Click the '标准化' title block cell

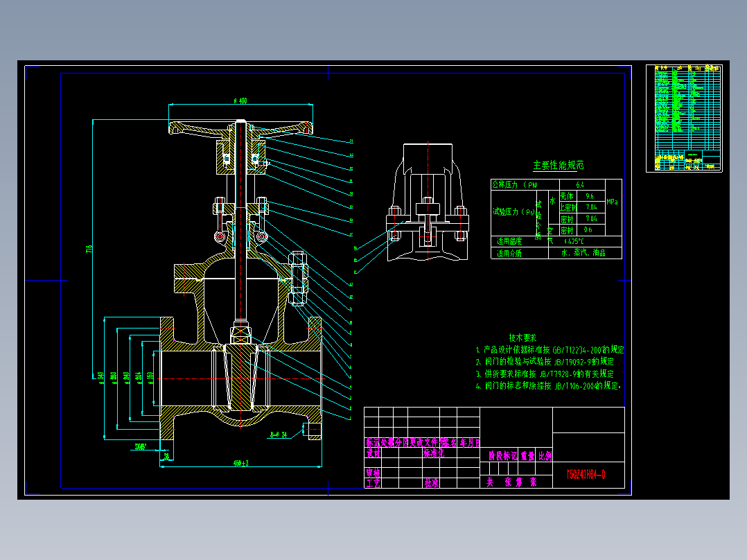click(x=434, y=453)
